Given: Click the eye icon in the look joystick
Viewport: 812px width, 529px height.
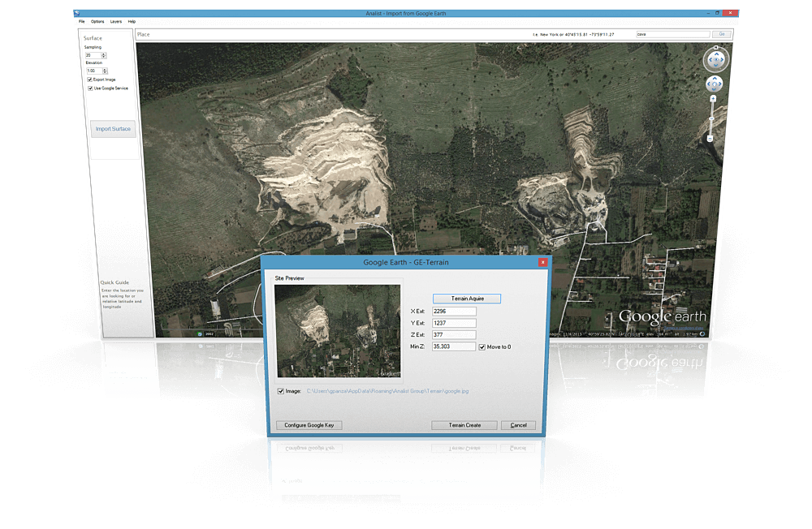Looking at the screenshot, I should 716,59.
